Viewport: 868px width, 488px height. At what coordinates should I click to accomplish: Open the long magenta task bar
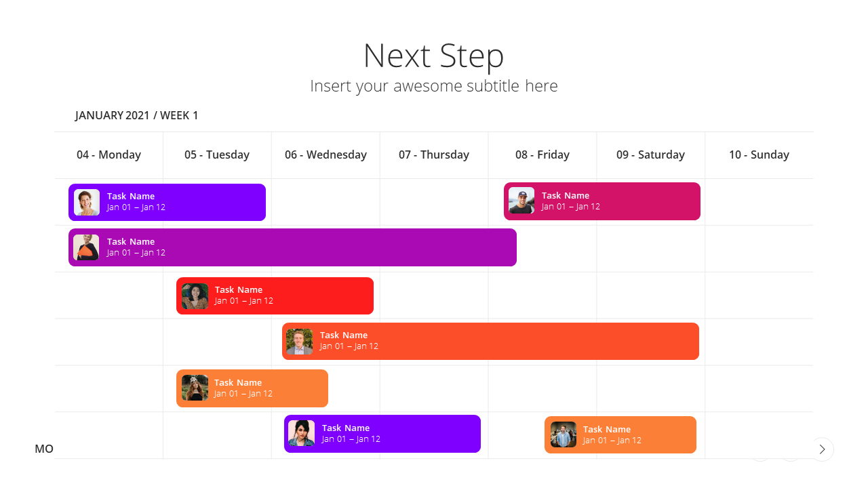(292, 247)
